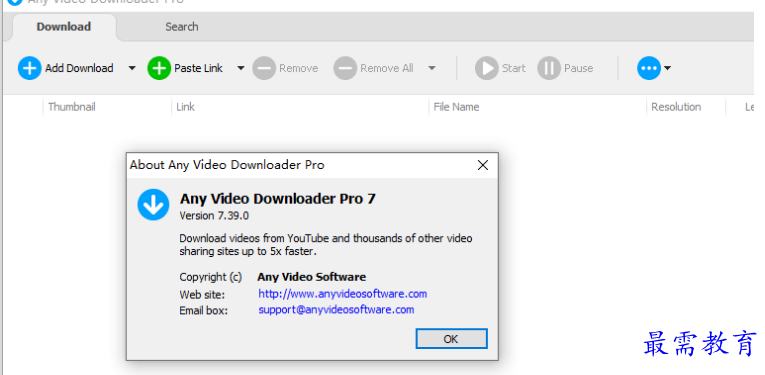Screen dimensions: 765x375
Task: Click the Copyright (c) label
Action: (210, 277)
